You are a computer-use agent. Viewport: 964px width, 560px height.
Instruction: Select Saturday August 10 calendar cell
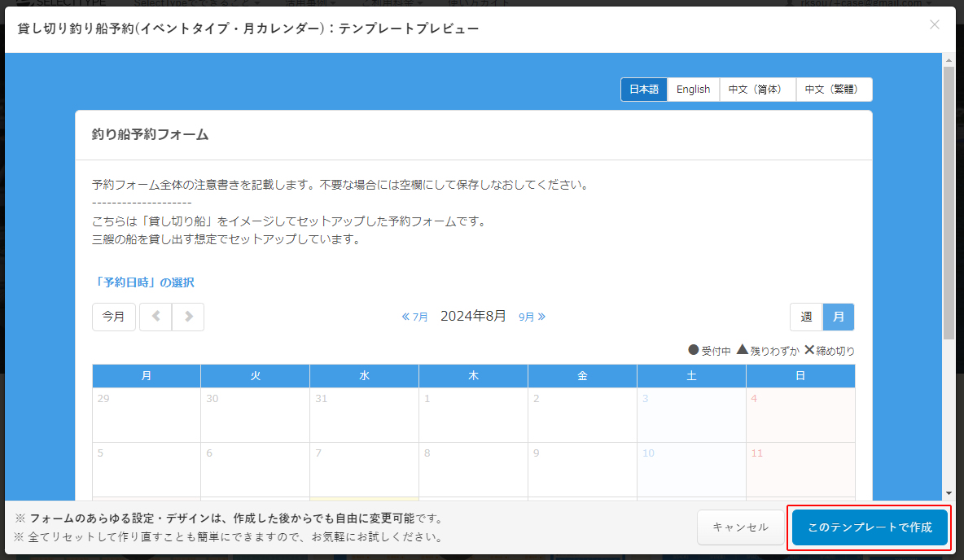pyautogui.click(x=691, y=470)
